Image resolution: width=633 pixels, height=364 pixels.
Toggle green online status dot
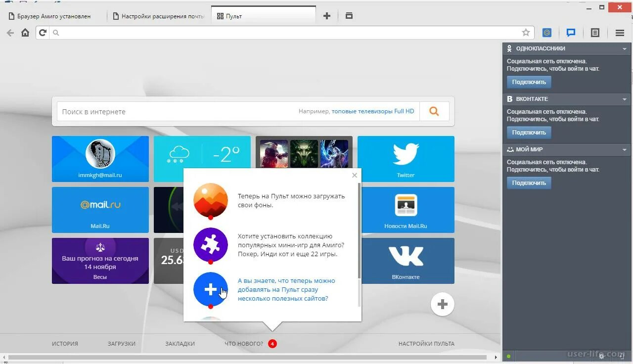(x=508, y=356)
